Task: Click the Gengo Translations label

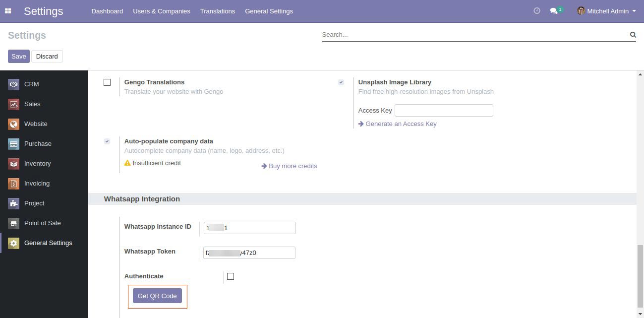Action: (154, 82)
